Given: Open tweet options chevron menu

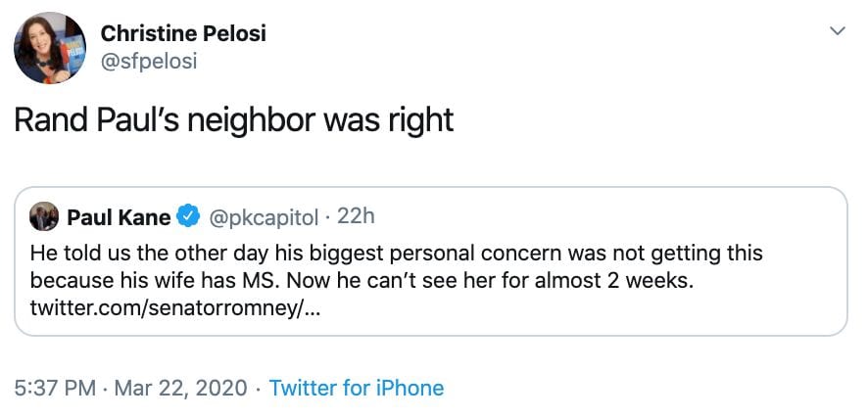Looking at the screenshot, I should (x=838, y=32).
